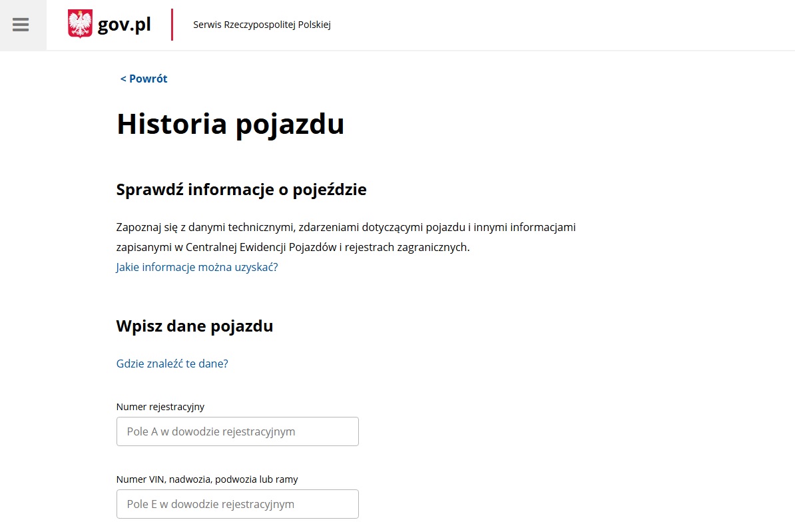Click the Pole A placeholder text
795x532 pixels.
click(210, 431)
